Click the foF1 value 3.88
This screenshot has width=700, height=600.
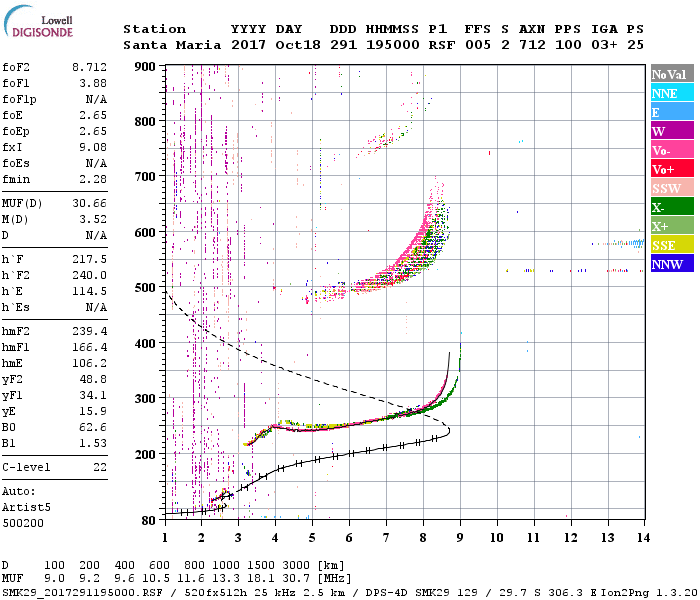click(x=93, y=83)
